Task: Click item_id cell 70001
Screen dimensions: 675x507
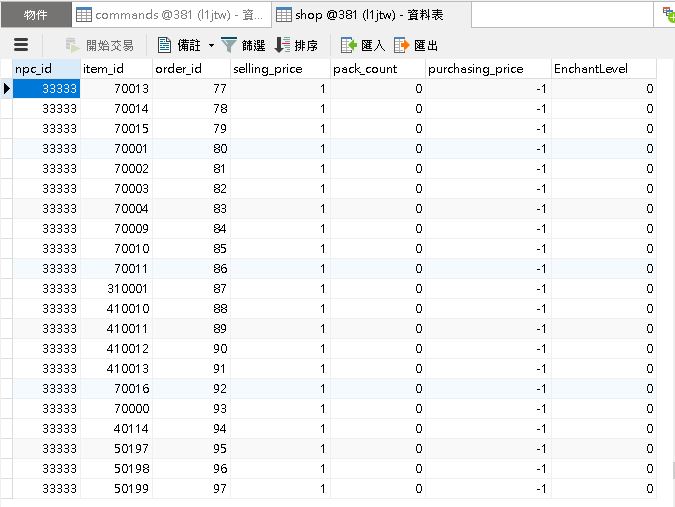Action: (x=116, y=148)
